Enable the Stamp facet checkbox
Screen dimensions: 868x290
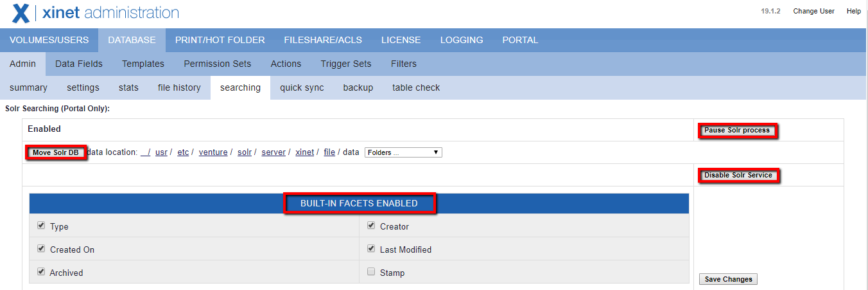pos(371,272)
